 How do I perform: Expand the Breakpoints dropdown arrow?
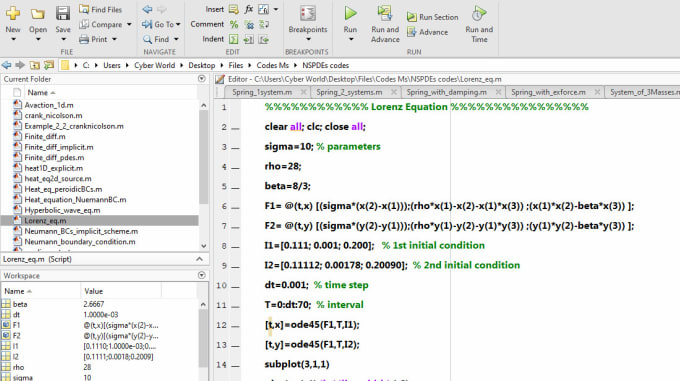pyautogui.click(x=308, y=39)
